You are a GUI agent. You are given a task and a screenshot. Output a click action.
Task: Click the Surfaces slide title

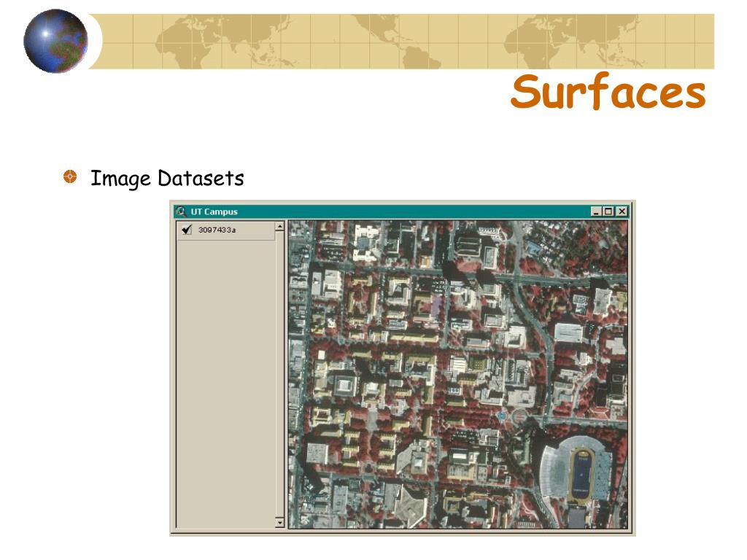click(x=608, y=91)
